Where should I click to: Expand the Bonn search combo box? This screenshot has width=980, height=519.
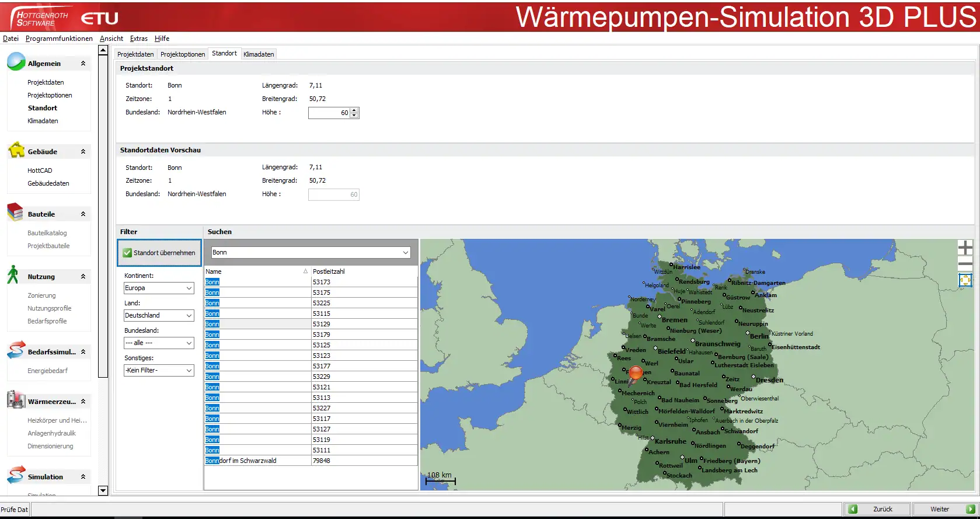click(405, 253)
